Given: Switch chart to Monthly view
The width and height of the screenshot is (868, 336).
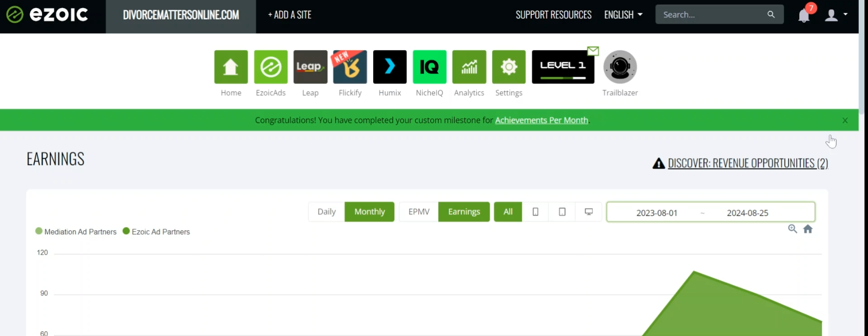Looking at the screenshot, I should point(370,212).
